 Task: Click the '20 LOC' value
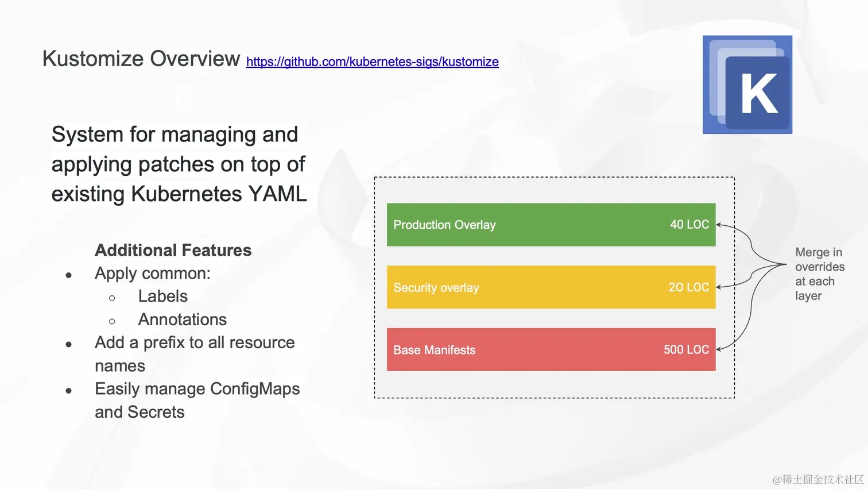pos(689,287)
